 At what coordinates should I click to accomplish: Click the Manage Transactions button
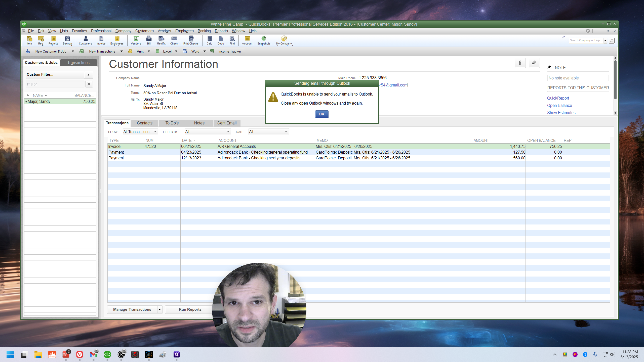click(132, 309)
